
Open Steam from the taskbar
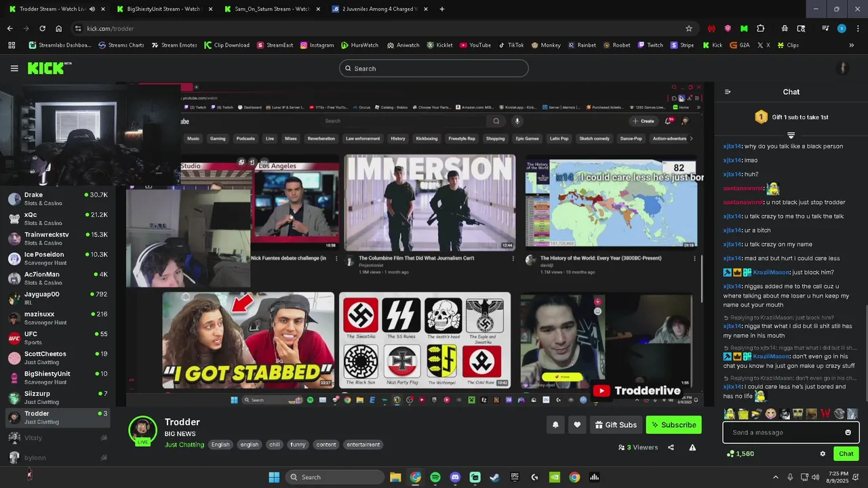495,477
